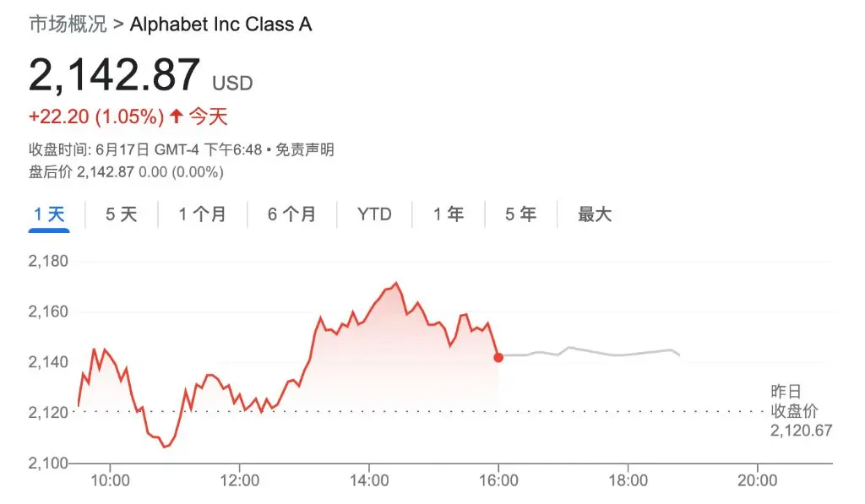Click the red up arrow beside 今天
This screenshot has width=865, height=504.
176,117
